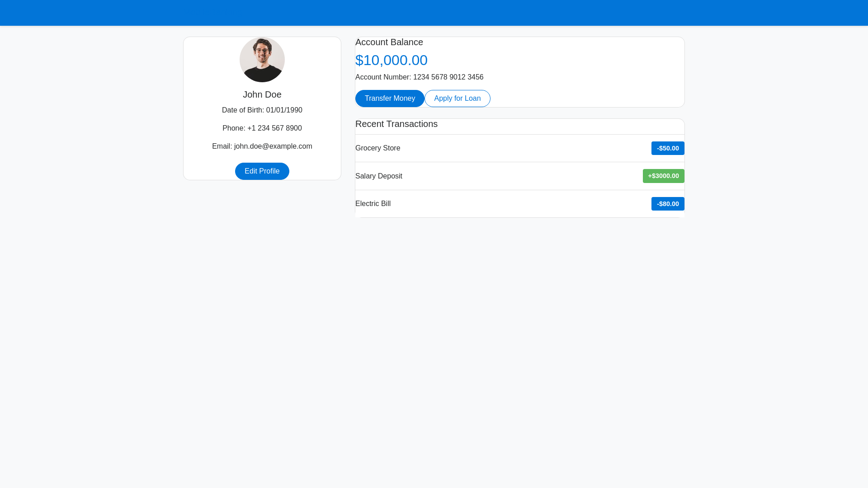The image size is (868, 488).
Task: Click the $10,000.00 balance figure
Action: pyautogui.click(x=392, y=60)
